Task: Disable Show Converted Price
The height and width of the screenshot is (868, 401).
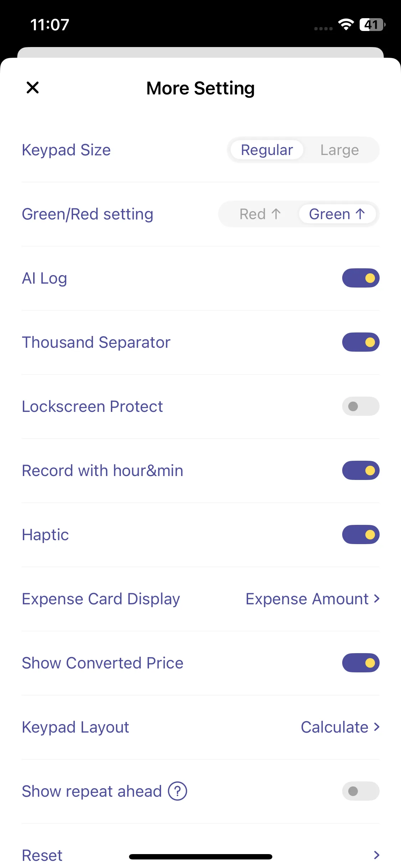Action: 361,663
